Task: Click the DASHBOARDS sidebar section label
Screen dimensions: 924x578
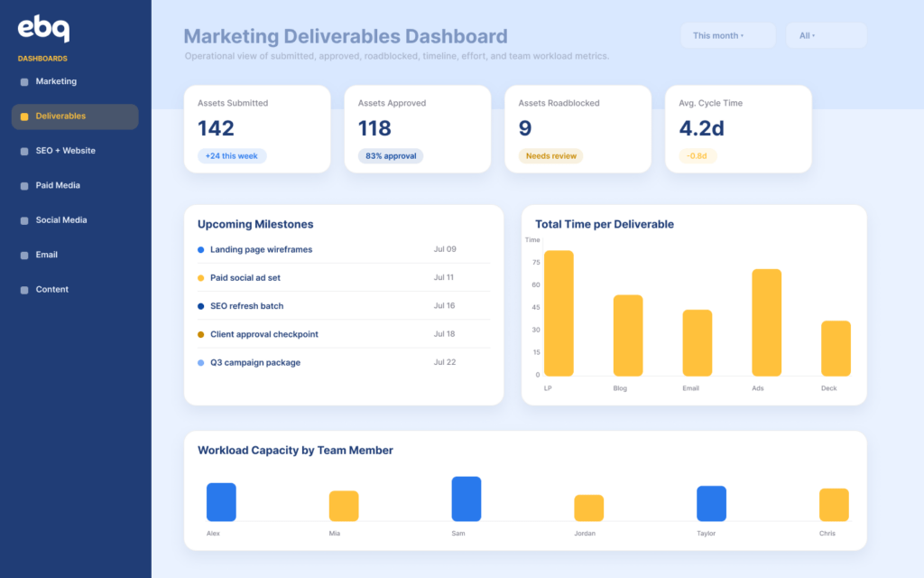Action: (x=42, y=59)
